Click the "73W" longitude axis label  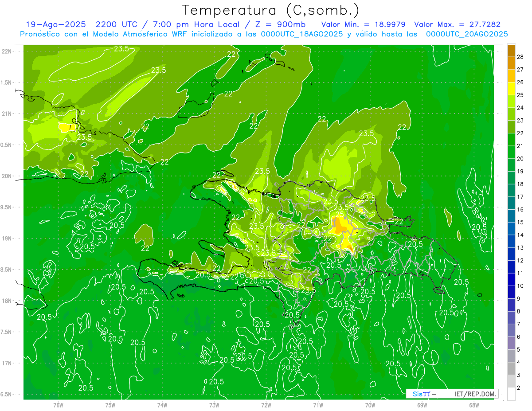coord(214,405)
